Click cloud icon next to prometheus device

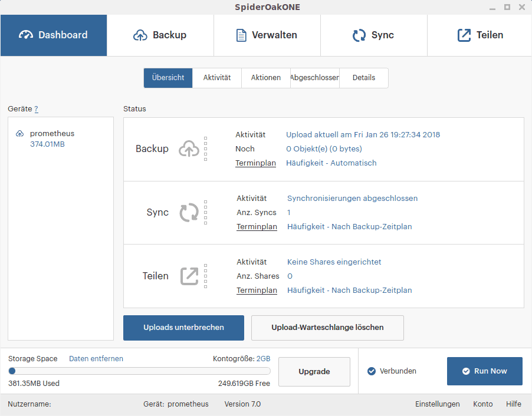[x=19, y=134]
